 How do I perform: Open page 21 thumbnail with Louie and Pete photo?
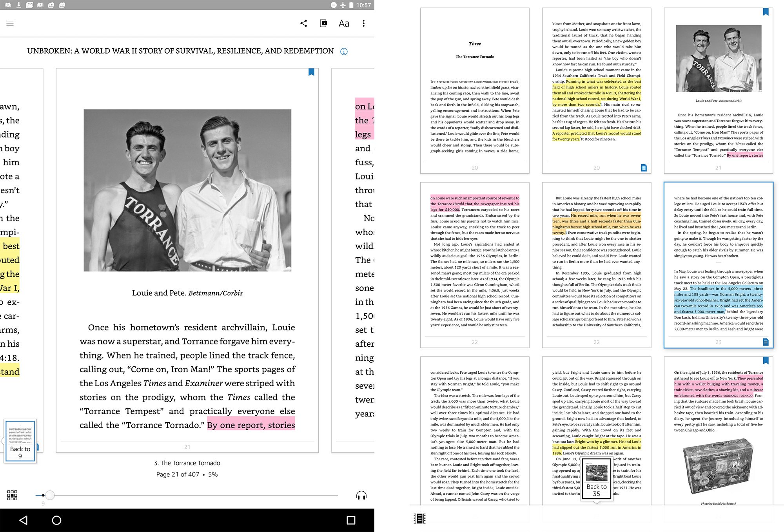tap(718, 90)
